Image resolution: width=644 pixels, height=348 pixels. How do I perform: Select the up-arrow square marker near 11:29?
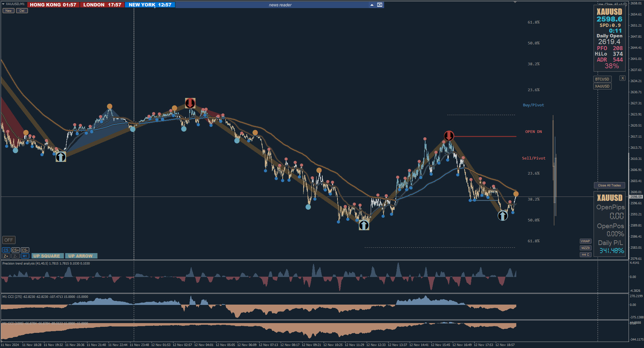[x=364, y=225]
